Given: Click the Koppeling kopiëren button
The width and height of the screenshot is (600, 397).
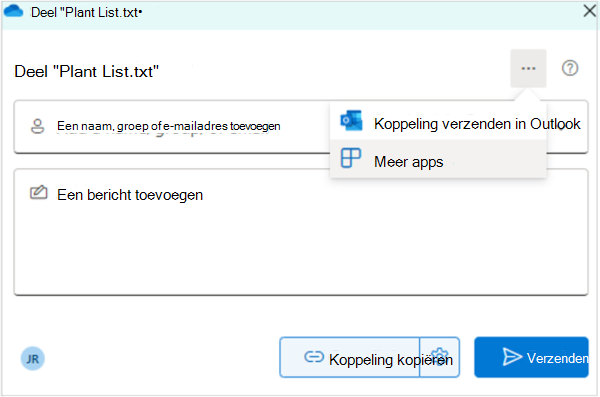Looking at the screenshot, I should [350, 357].
